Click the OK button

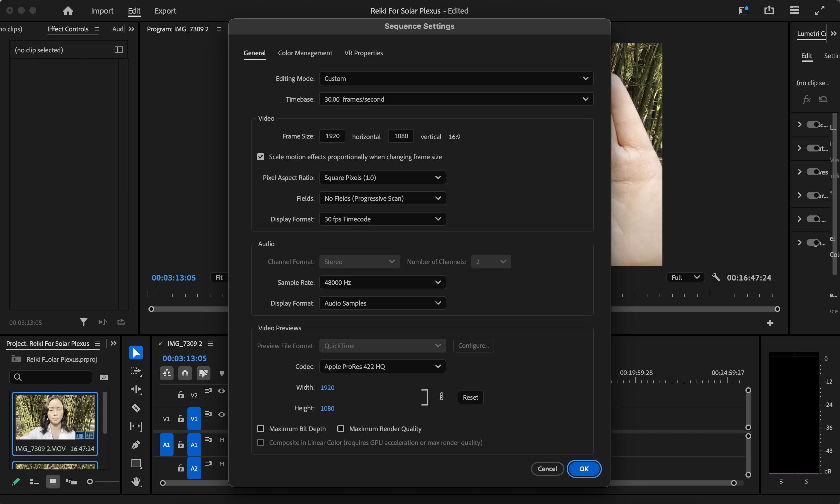pos(584,469)
